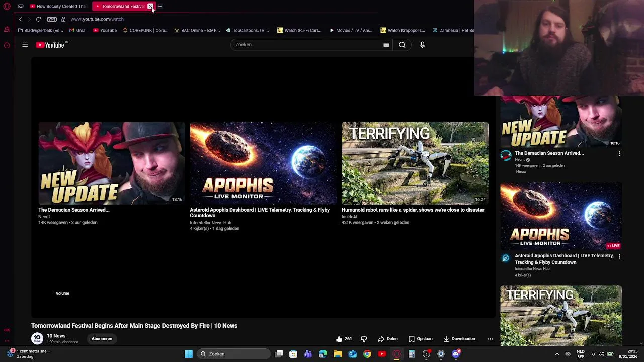The height and width of the screenshot is (362, 644).
Task: Dislike the video with thumbs down
Action: pyautogui.click(x=364, y=339)
